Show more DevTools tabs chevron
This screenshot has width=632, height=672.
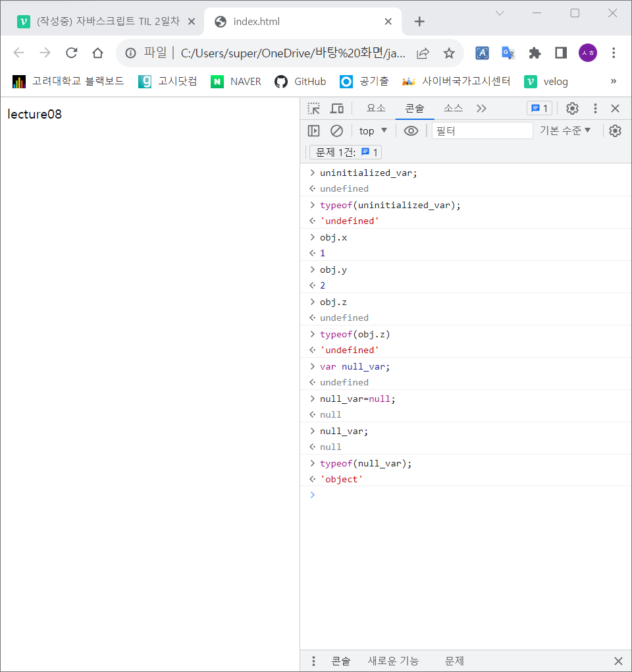coord(481,109)
